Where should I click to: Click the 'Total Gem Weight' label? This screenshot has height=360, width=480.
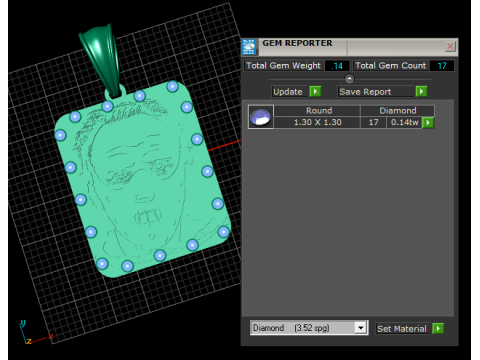click(x=283, y=66)
